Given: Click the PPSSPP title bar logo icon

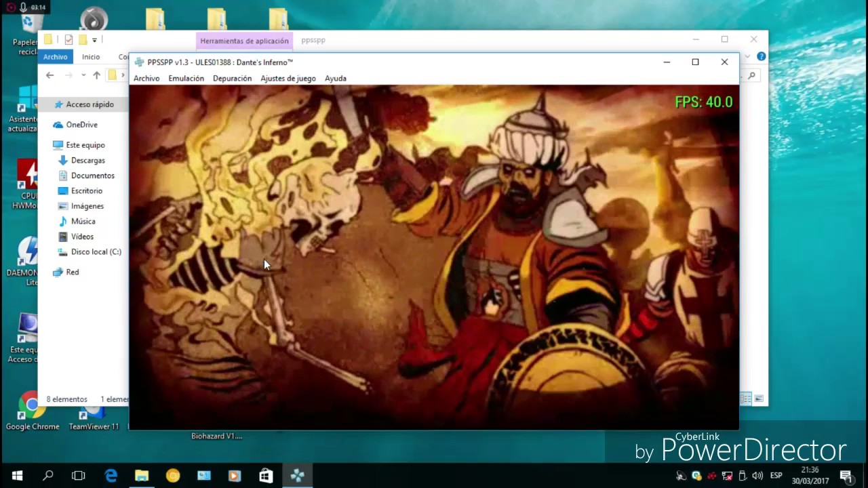Looking at the screenshot, I should coord(139,62).
